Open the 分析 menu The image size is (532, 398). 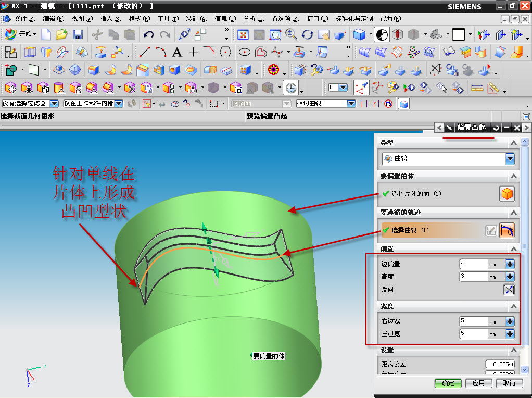pyautogui.click(x=254, y=19)
